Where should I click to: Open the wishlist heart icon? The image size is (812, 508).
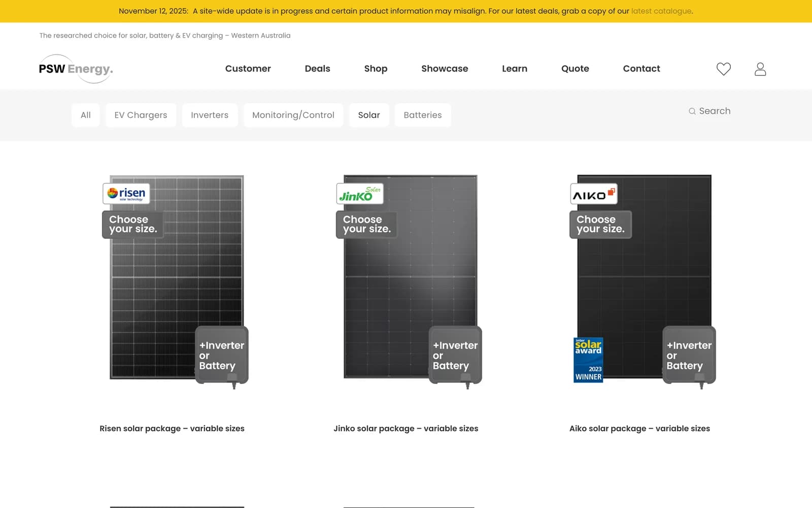(723, 69)
